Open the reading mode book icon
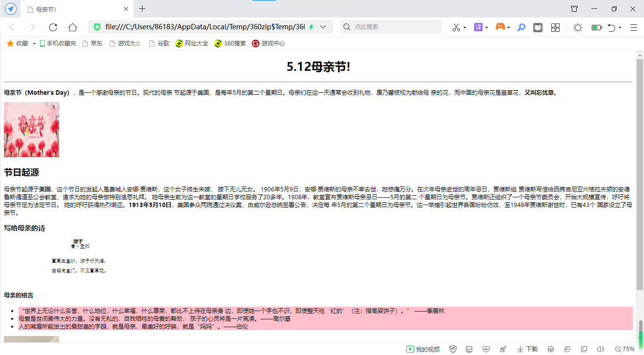The width and height of the screenshot is (644, 355). click(x=538, y=27)
